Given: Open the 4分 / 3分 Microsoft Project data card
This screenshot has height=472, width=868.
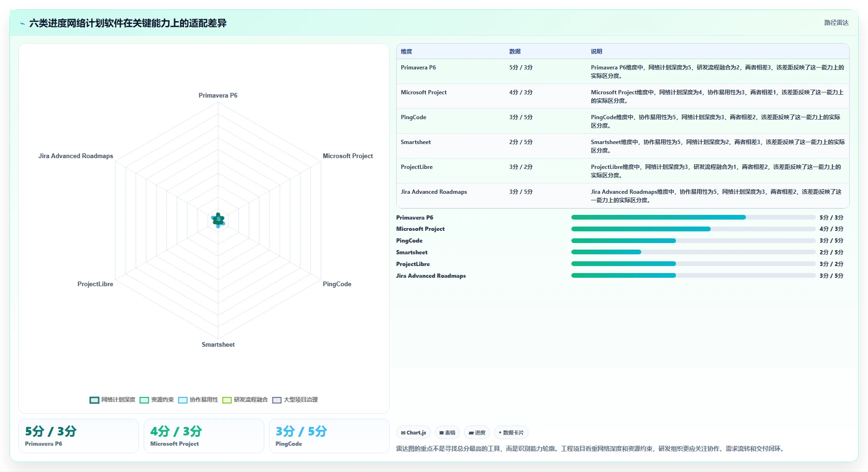Looking at the screenshot, I should point(204,436).
